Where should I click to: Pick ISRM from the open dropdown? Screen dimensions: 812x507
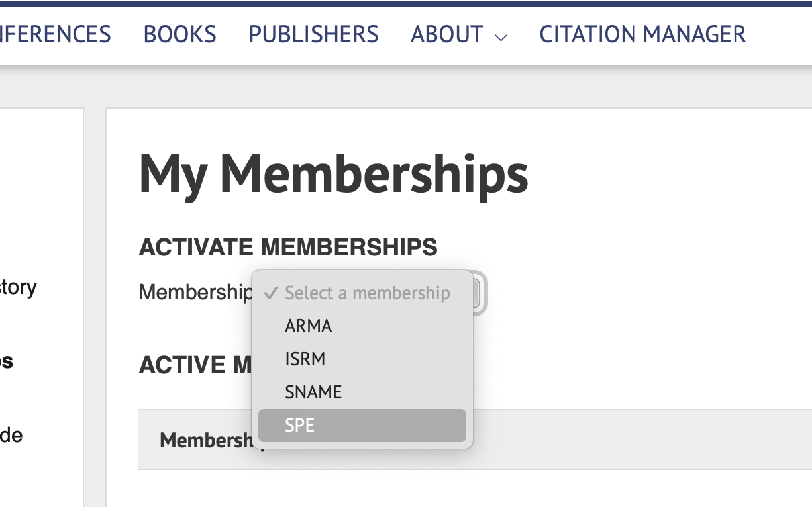[x=305, y=359]
